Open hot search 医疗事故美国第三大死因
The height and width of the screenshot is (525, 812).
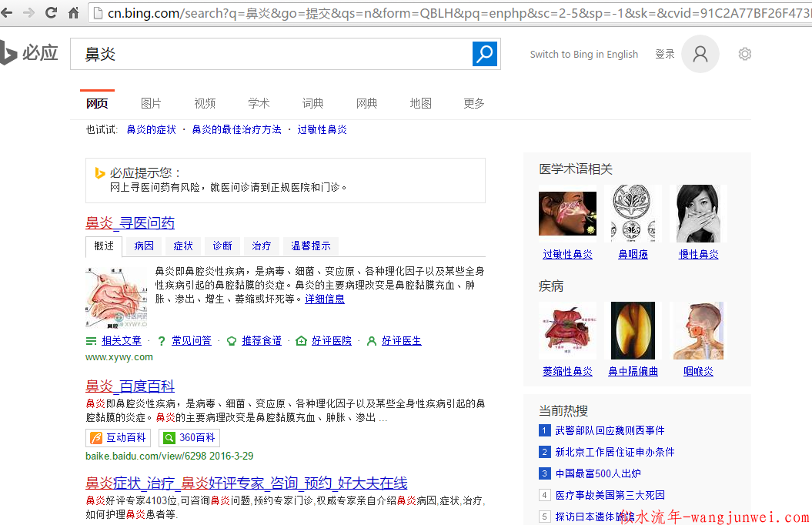pyautogui.click(x=610, y=496)
